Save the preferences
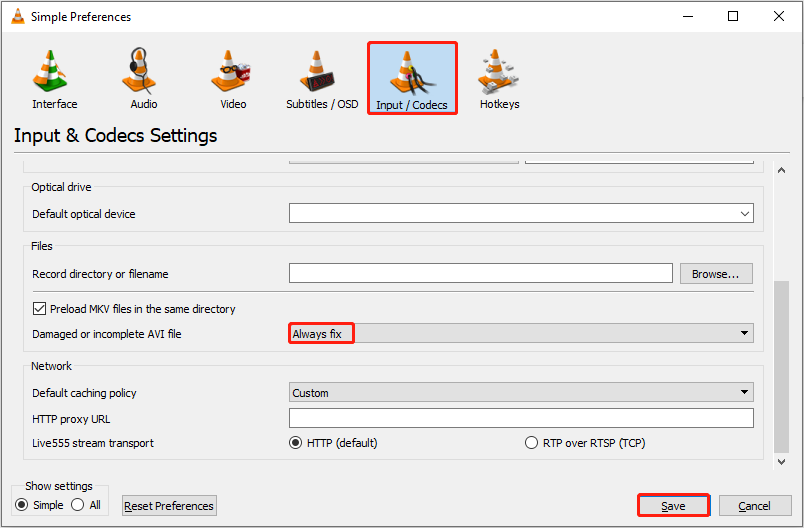 [673, 506]
